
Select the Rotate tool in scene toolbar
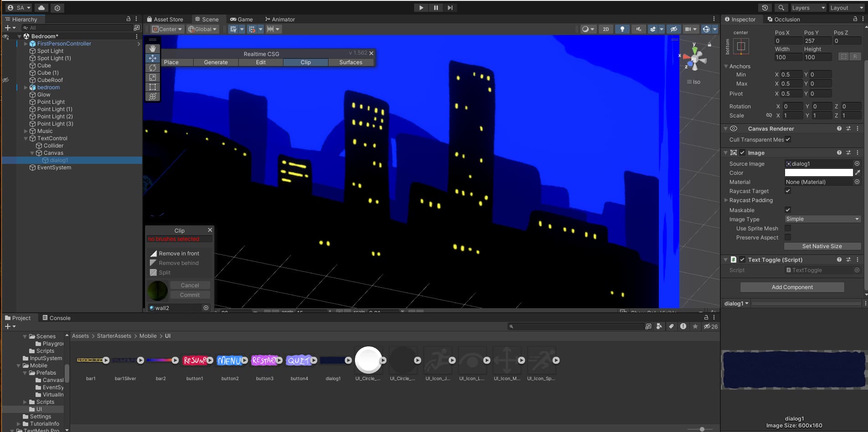coord(153,68)
